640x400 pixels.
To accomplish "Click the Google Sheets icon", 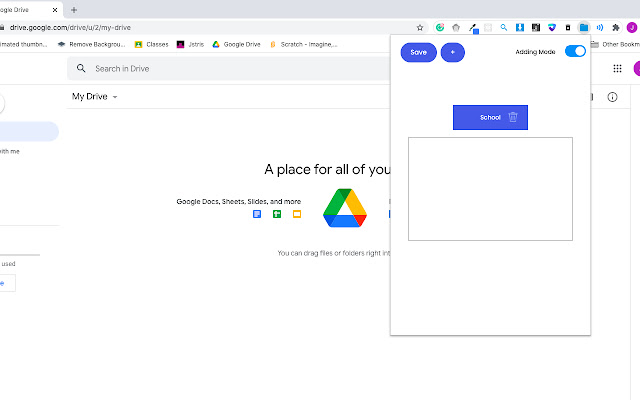I will pyautogui.click(x=277, y=214).
